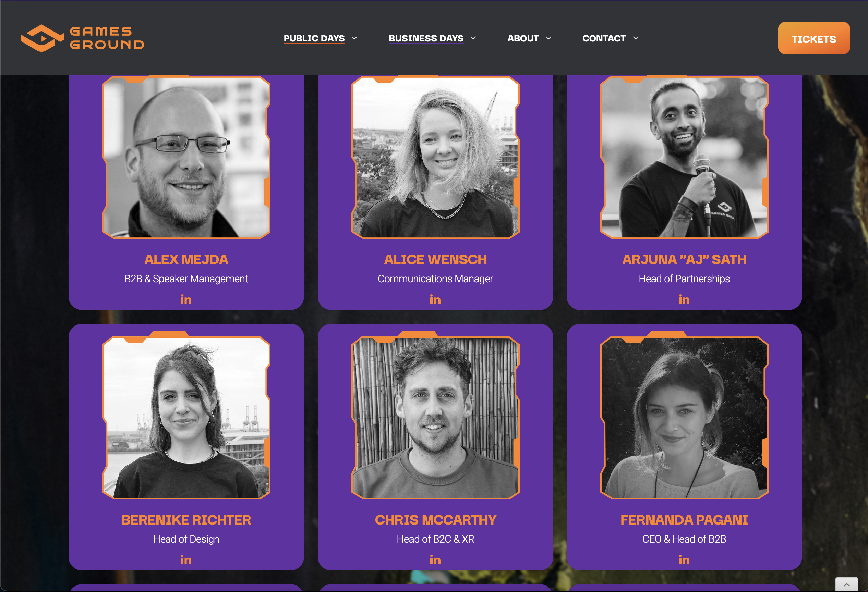Open Chris McCarthy's LinkedIn icon

coord(435,559)
